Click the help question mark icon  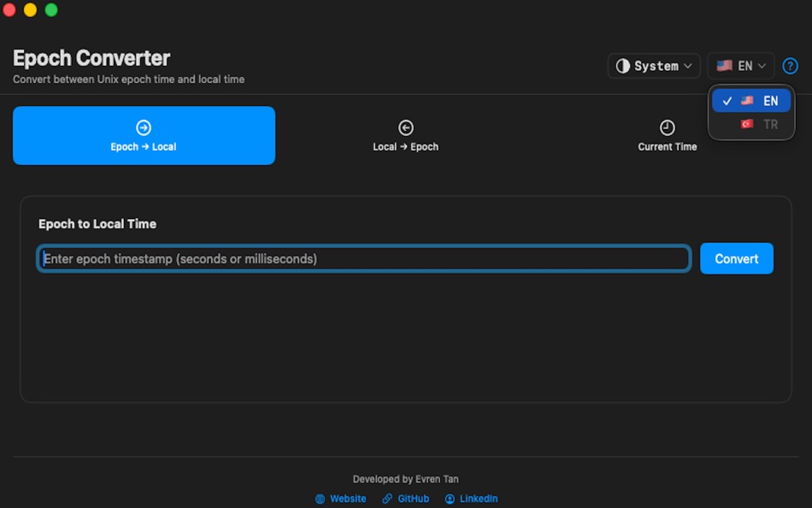pos(789,66)
